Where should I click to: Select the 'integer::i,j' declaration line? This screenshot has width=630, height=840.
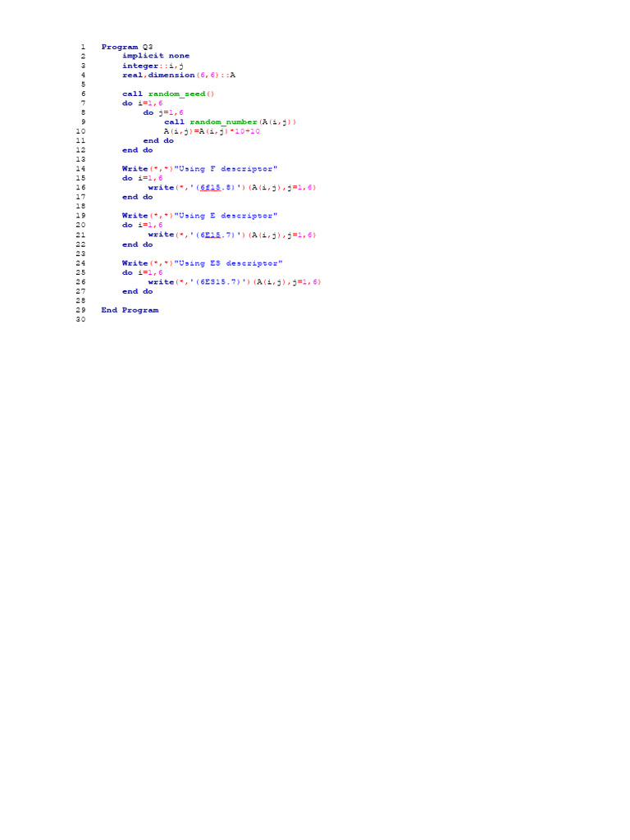(x=153, y=66)
